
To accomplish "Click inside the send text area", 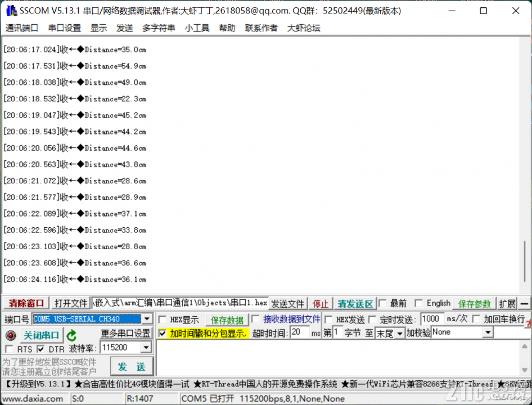I will [x=337, y=358].
